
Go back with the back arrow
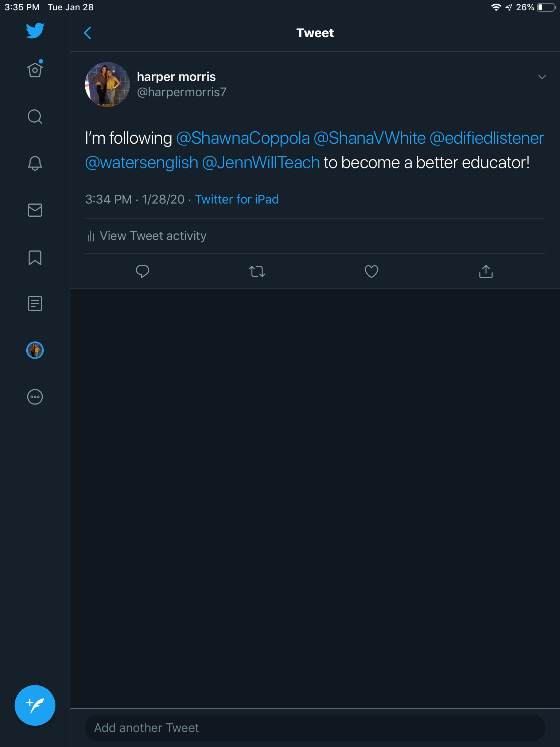[87, 33]
